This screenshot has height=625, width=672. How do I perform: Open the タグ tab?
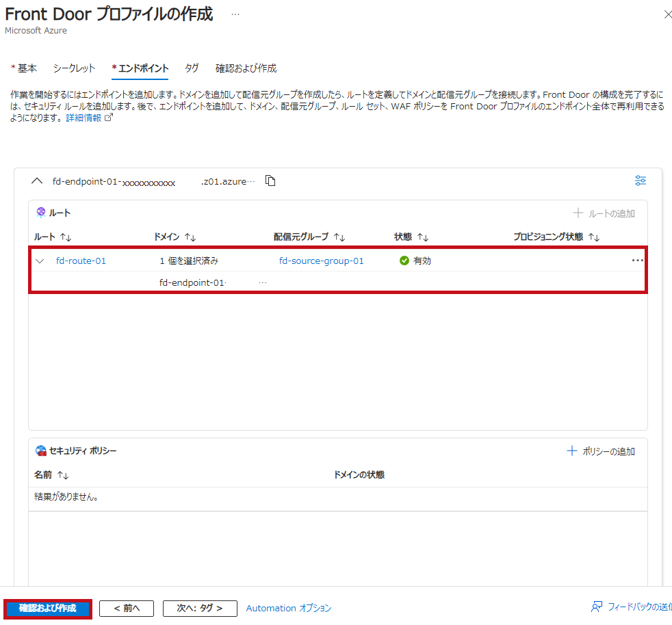pyautogui.click(x=192, y=68)
